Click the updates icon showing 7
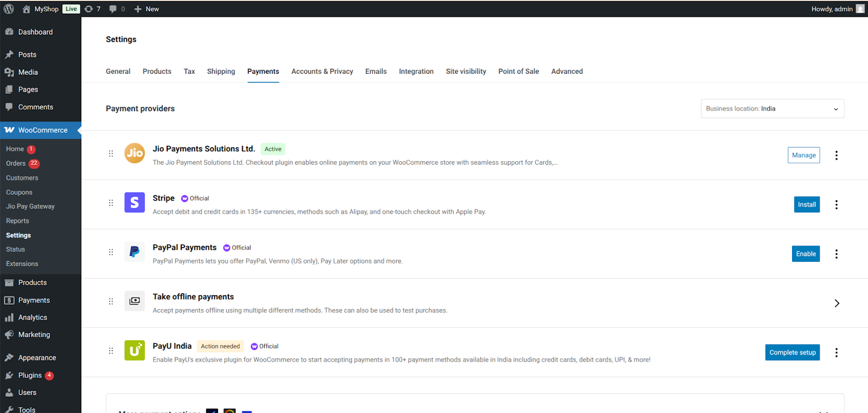The width and height of the screenshot is (868, 413). 89,9
